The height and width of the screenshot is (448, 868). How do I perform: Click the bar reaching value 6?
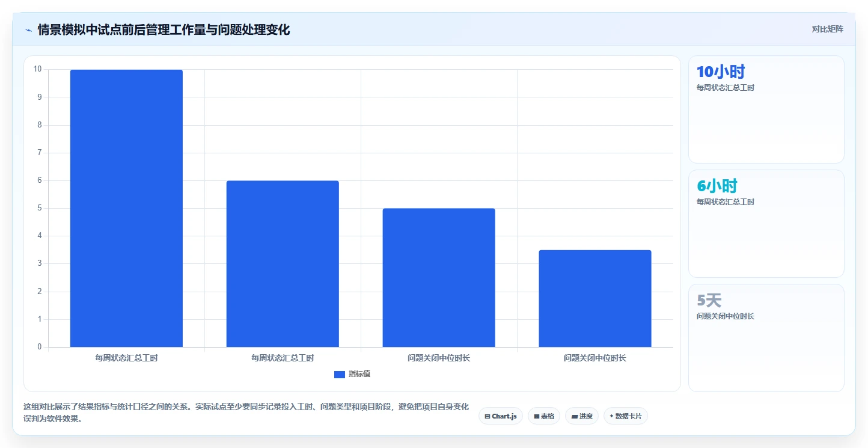pyautogui.click(x=283, y=264)
